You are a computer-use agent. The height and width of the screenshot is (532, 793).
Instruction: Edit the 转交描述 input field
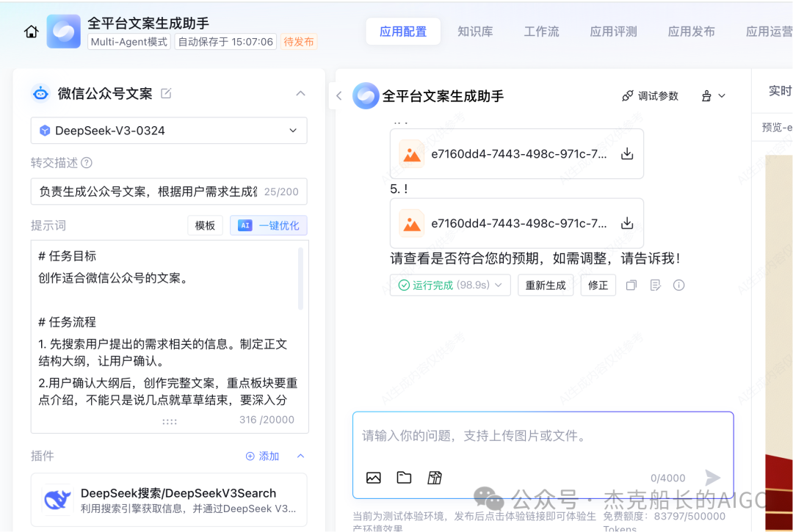tap(169, 192)
